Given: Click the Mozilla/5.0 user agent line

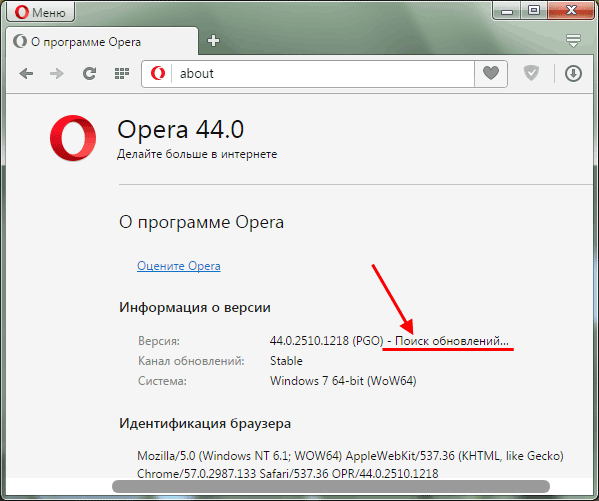Looking at the screenshot, I should (350, 456).
